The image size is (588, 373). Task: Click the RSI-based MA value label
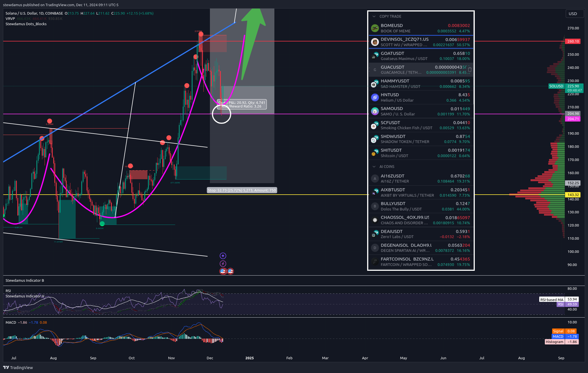click(x=559, y=299)
